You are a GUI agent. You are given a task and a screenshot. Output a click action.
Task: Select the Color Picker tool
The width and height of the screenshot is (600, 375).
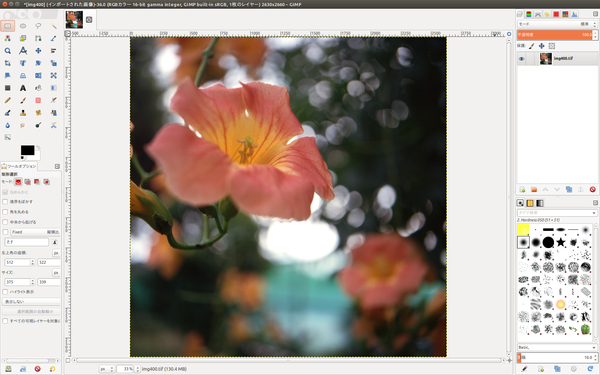(x=54, y=38)
